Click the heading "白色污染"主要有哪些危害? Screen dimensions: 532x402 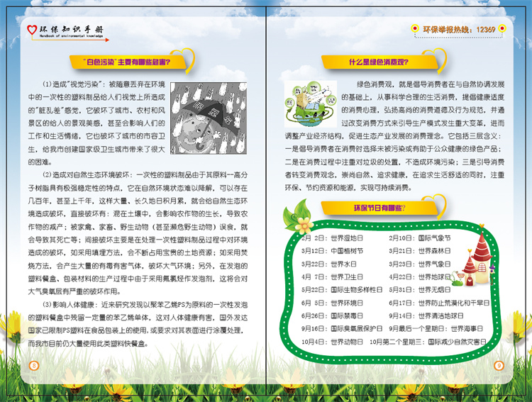(x=127, y=62)
